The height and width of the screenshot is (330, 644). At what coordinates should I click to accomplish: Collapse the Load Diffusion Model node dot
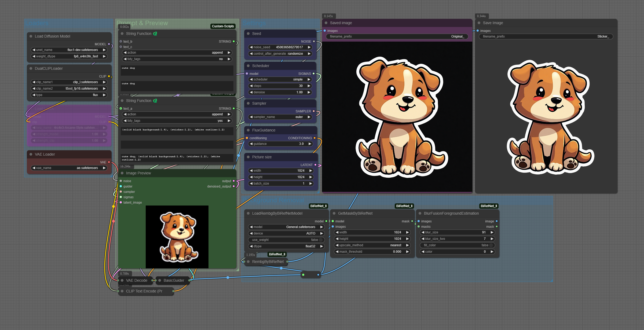point(31,36)
